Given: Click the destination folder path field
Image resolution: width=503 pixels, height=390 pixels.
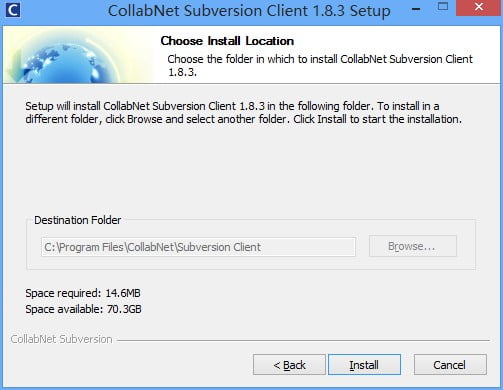Looking at the screenshot, I should pyautogui.click(x=198, y=247).
